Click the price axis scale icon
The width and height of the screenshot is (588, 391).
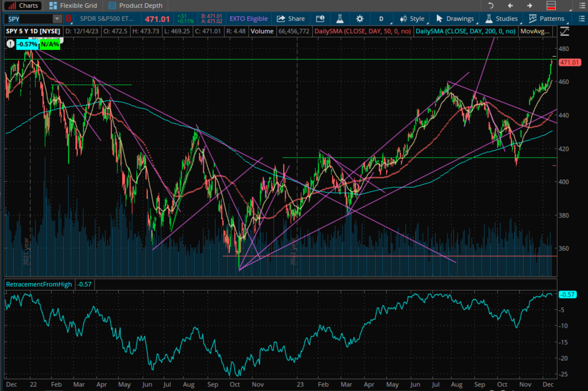564,31
